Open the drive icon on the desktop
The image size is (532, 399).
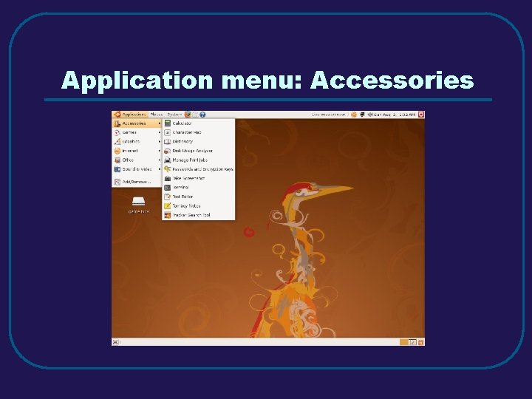point(138,201)
